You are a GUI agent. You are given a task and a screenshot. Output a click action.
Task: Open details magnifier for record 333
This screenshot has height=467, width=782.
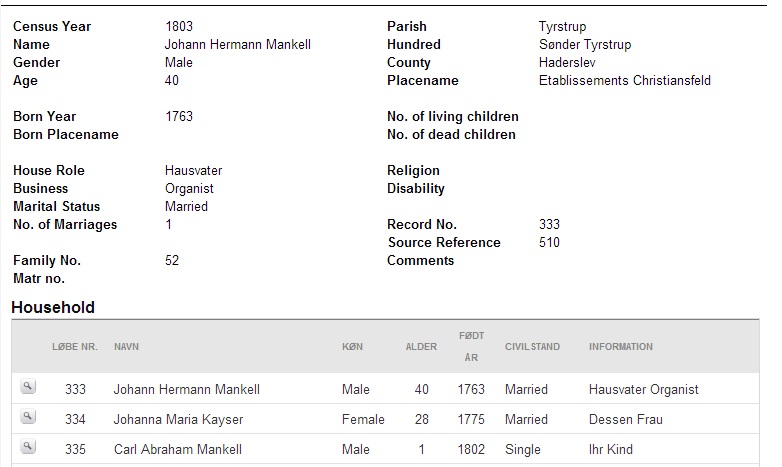[x=28, y=386]
